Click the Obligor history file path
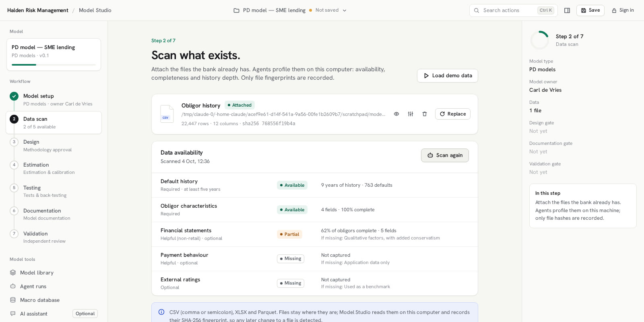The height and width of the screenshot is (322, 644). 283,114
